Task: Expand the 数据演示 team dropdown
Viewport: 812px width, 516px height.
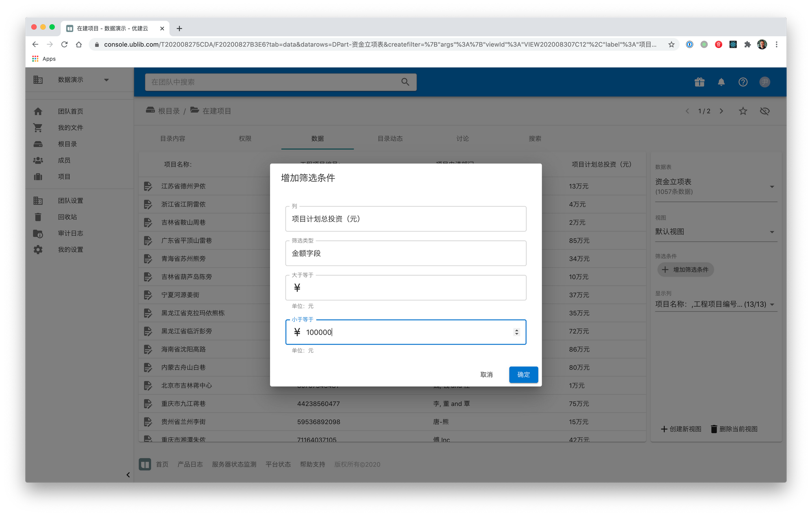Action: click(106, 80)
